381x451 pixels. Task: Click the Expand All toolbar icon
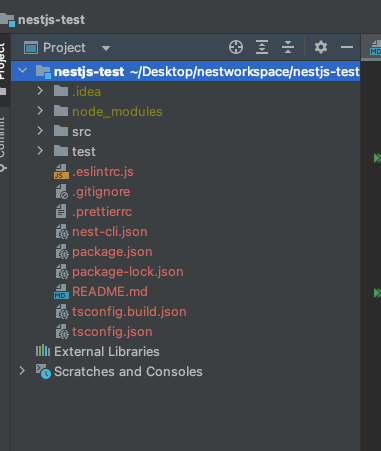tap(262, 47)
